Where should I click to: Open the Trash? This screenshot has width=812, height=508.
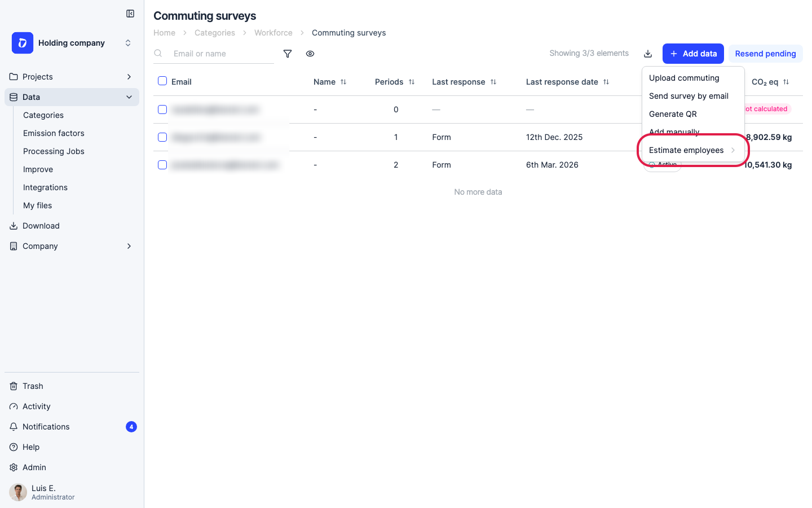coord(33,386)
